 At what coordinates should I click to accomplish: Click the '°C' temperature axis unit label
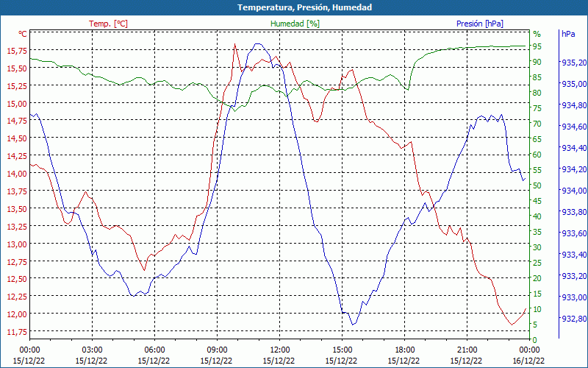coord(23,34)
